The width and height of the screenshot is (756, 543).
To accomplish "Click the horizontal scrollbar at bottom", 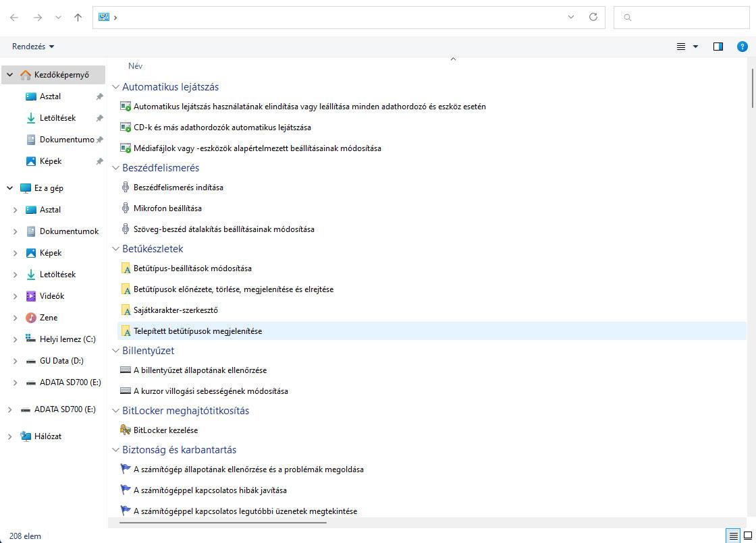I will point(223,522).
